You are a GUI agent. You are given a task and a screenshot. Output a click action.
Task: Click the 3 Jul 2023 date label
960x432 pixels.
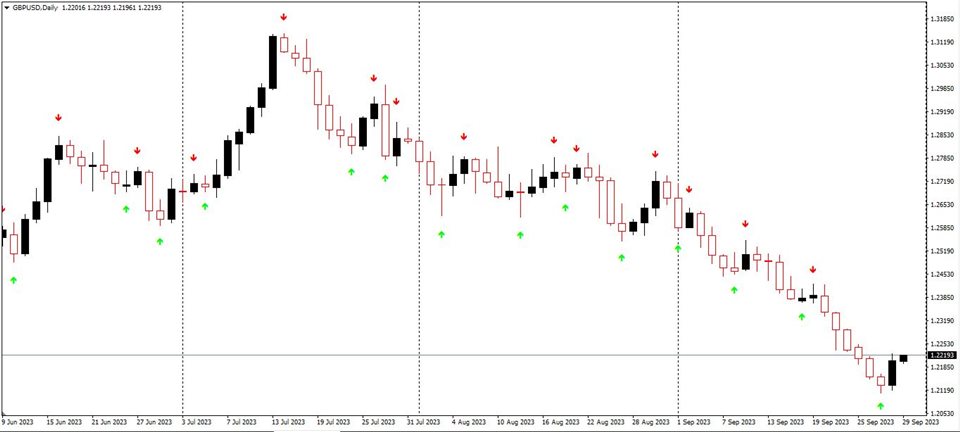click(x=198, y=422)
